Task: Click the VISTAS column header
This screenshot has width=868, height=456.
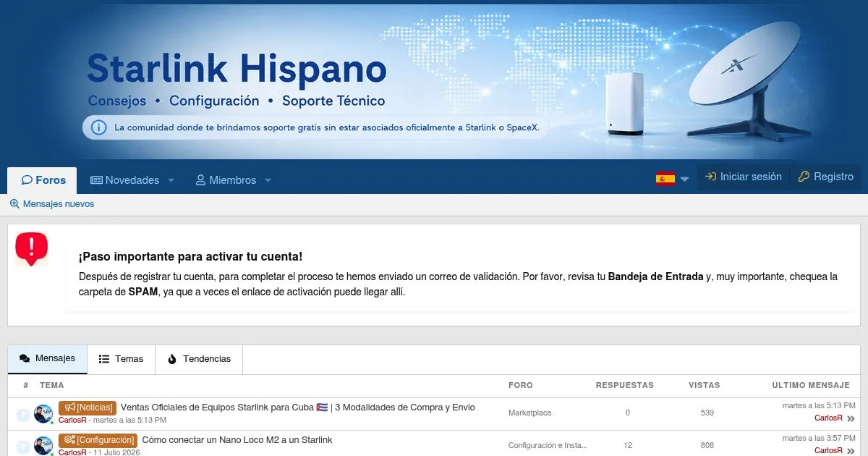Action: coord(705,385)
